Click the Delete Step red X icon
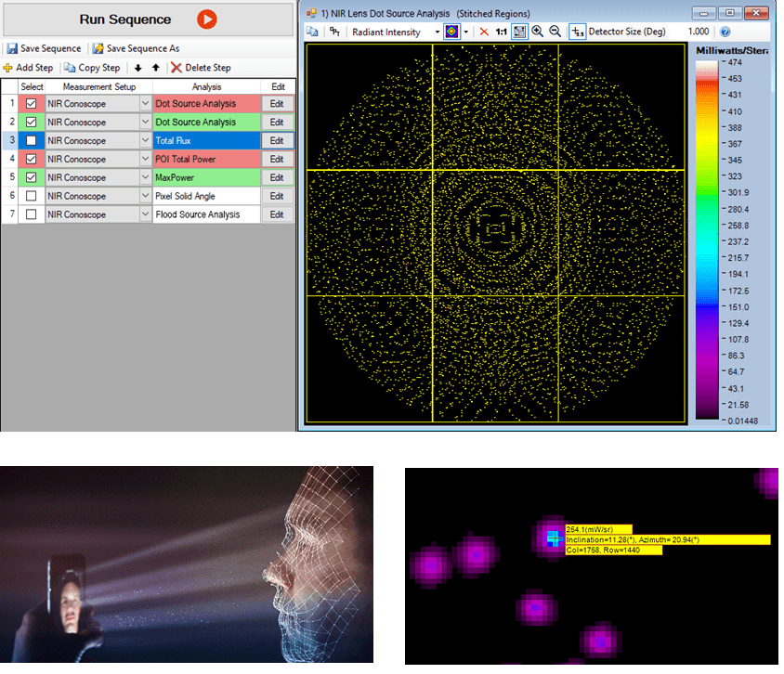This screenshot has width=784, height=674. (x=176, y=68)
